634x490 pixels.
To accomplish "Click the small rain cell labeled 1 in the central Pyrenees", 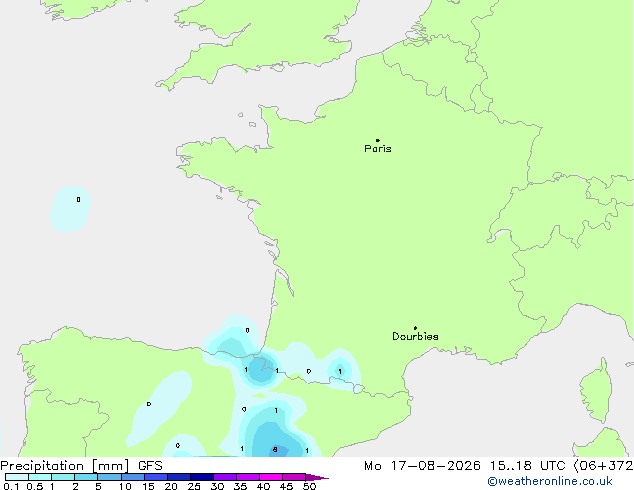I will 339,370.
